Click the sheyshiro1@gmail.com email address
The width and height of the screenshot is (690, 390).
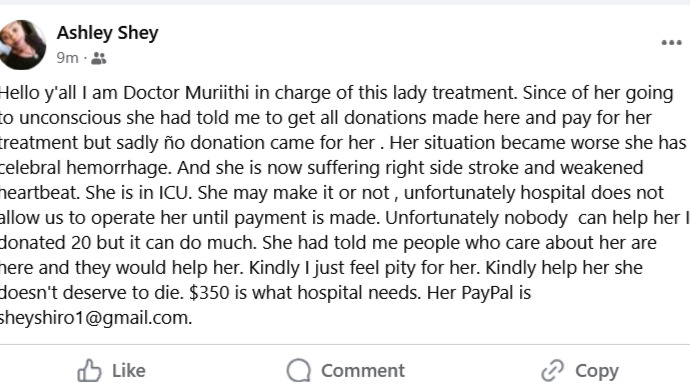(95, 318)
